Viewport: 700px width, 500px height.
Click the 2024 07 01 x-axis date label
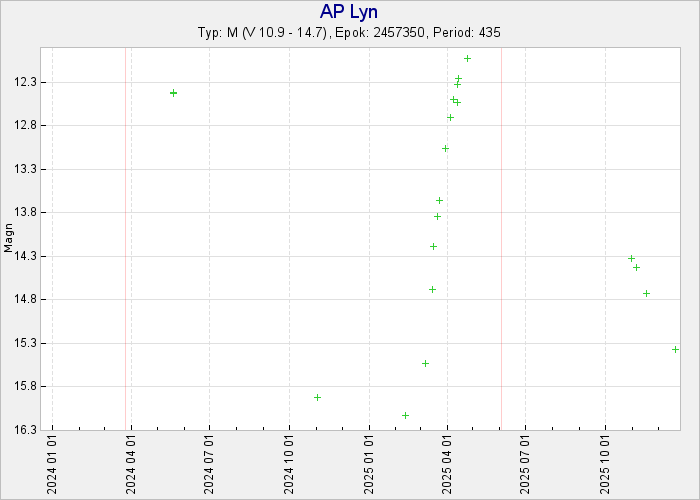click(x=210, y=464)
